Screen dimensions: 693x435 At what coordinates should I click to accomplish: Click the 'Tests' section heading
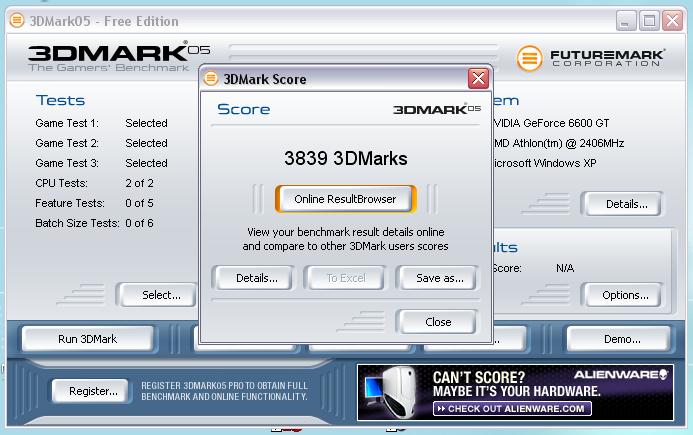coord(61,100)
